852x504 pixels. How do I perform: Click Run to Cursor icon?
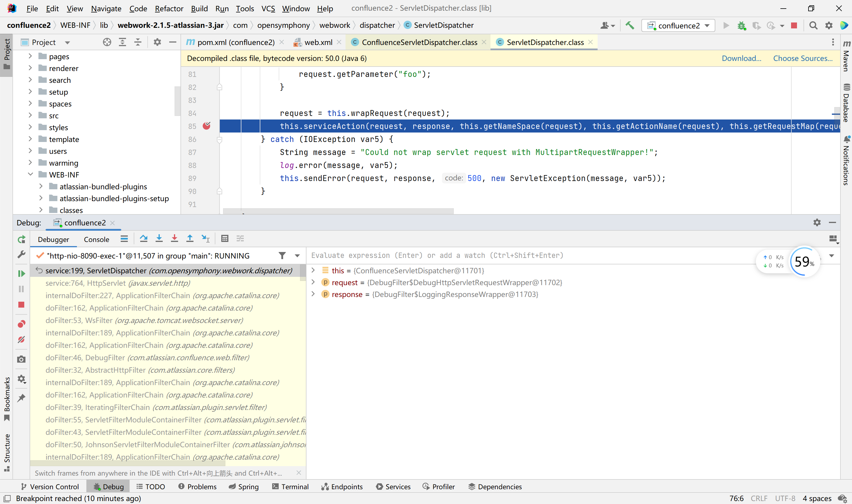coord(205,239)
